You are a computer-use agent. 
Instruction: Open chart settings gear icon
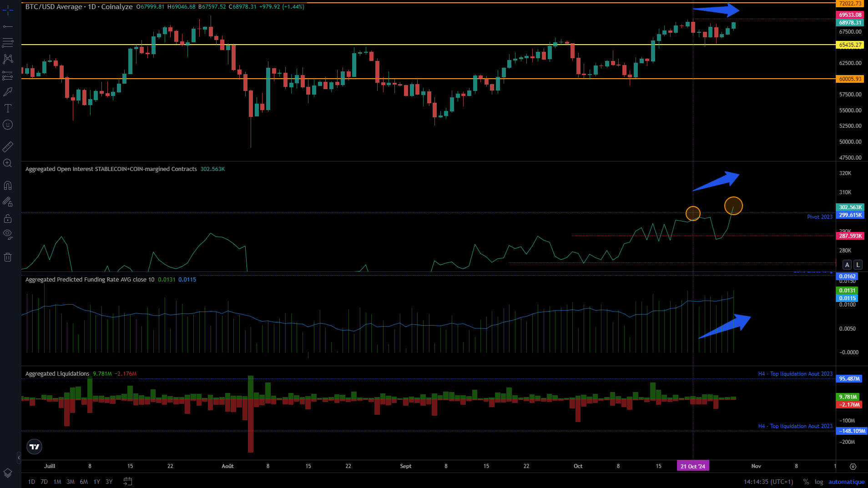pos(853,467)
